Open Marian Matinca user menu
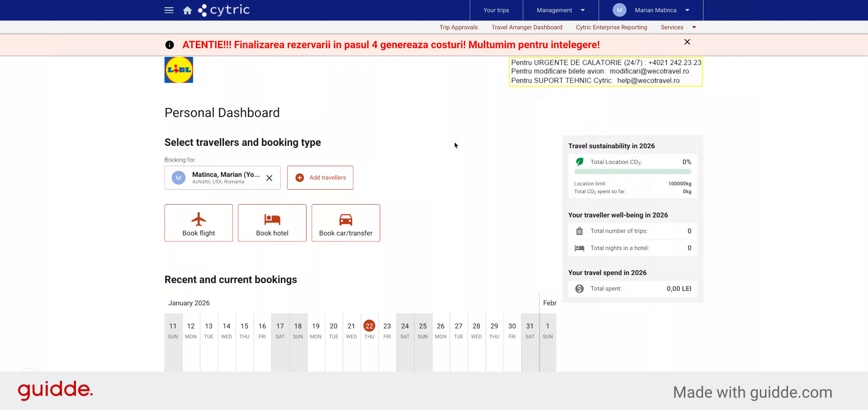 pos(651,10)
